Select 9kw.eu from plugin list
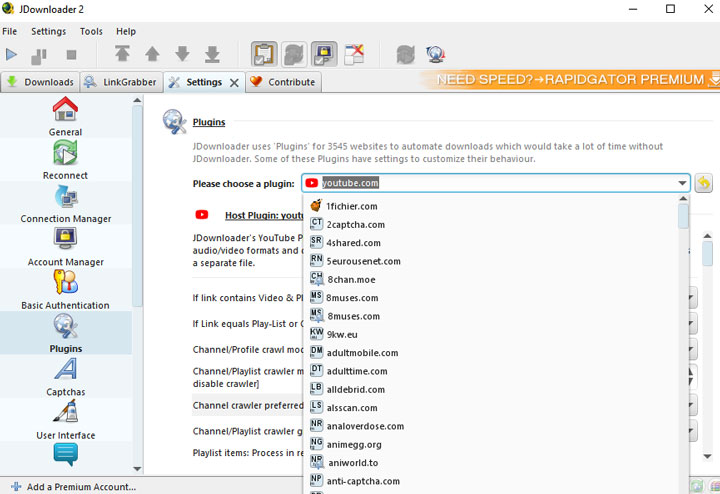The image size is (720, 494). click(x=490, y=335)
